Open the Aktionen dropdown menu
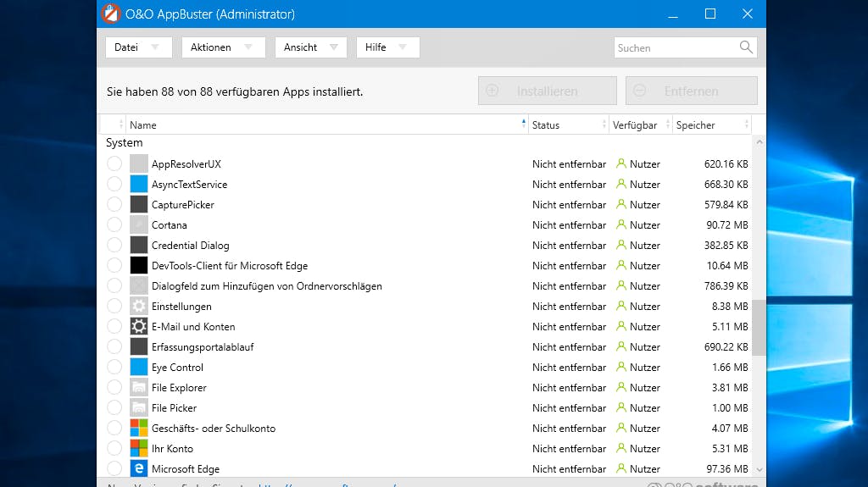The width and height of the screenshot is (868, 487). 223,47
